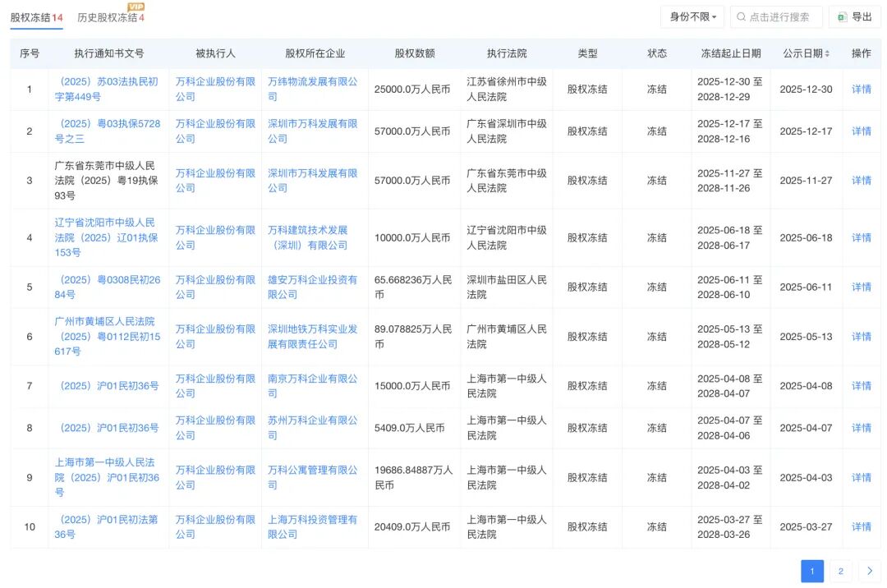Viewport: 887px width, 588px height.
Task: Click the Excel export icon
Action: [x=842, y=17]
